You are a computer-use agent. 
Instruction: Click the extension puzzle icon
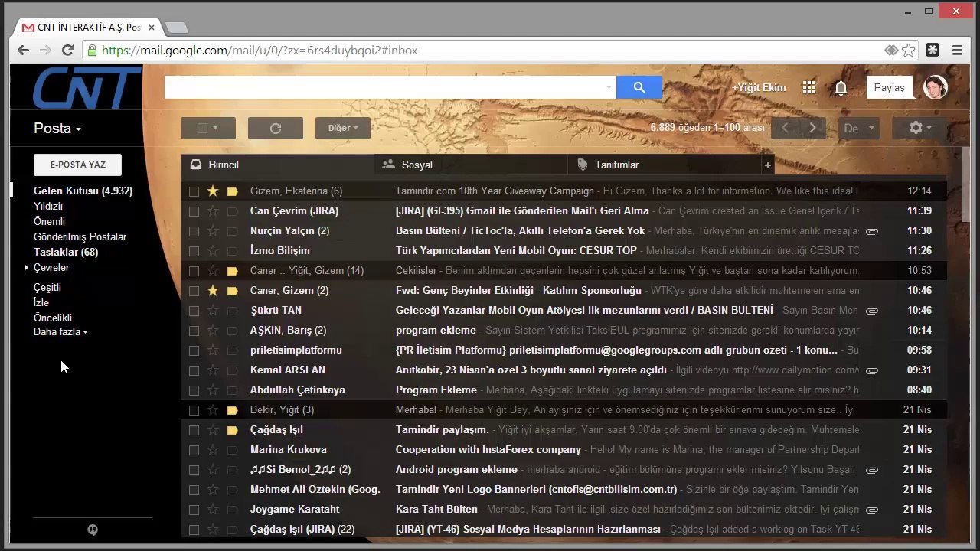point(933,50)
